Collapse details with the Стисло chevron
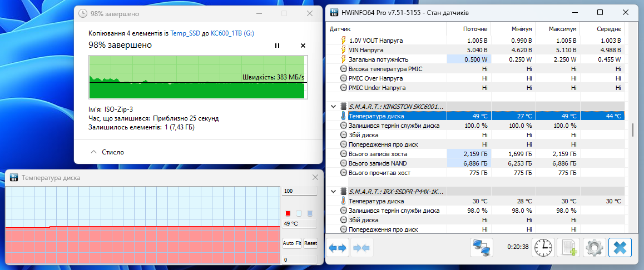The width and height of the screenshot is (644, 270). pos(93,152)
